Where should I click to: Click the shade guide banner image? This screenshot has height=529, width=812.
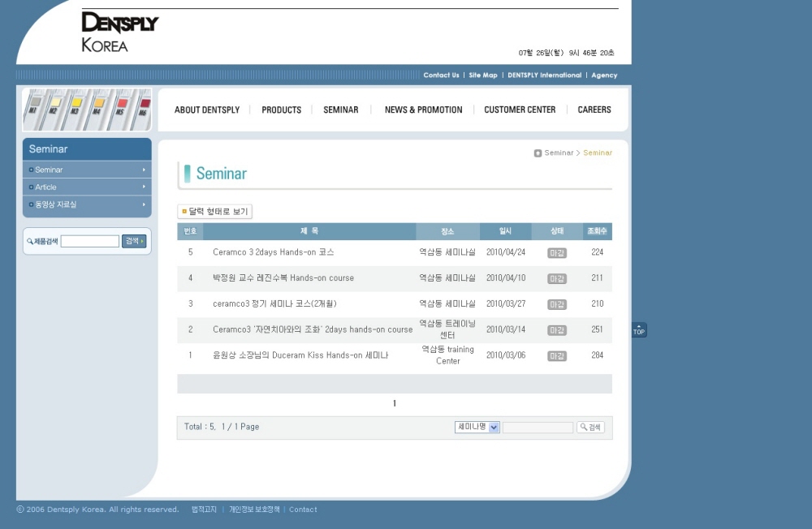[87, 110]
